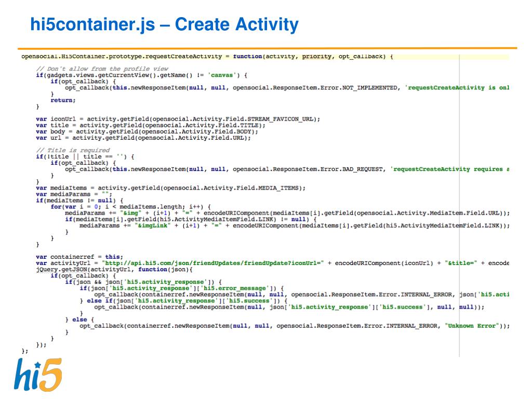Click the line checking ['hi5.error_message']
The image size is (532, 399).
(182, 288)
